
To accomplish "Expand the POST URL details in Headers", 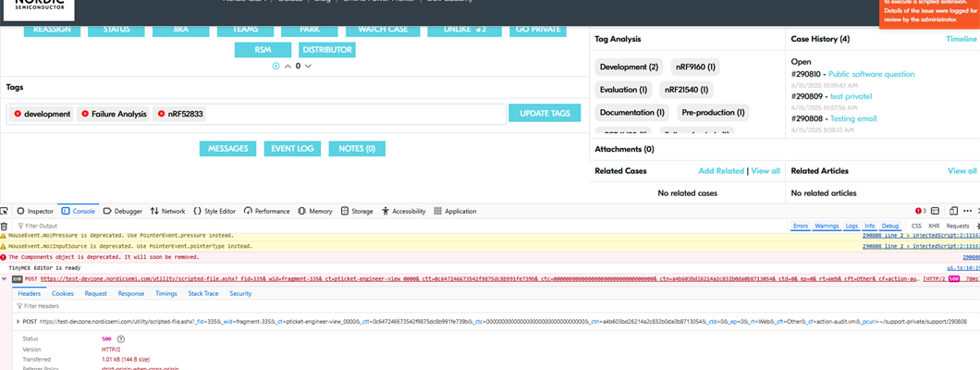I will pos(18,321).
